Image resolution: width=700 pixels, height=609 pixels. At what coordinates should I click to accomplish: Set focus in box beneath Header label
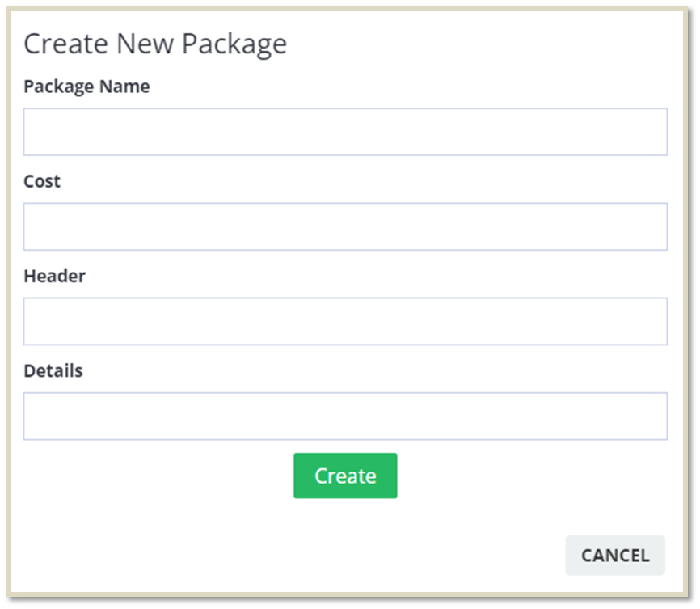tap(345, 321)
